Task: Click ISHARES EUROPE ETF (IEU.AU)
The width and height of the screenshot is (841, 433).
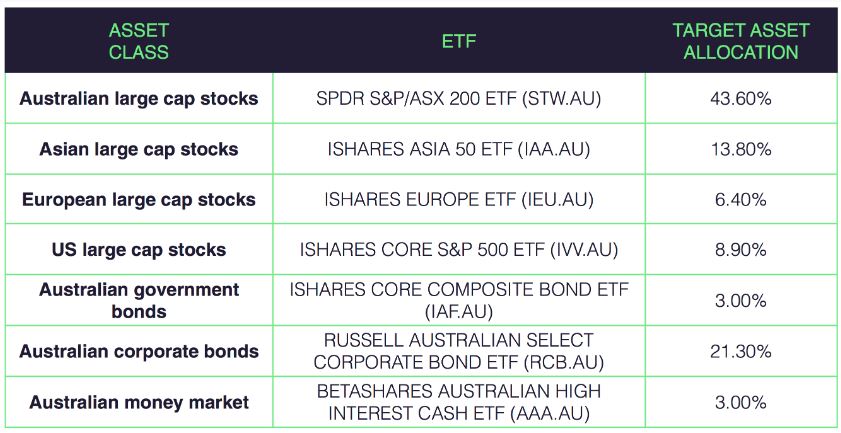Action: [459, 200]
